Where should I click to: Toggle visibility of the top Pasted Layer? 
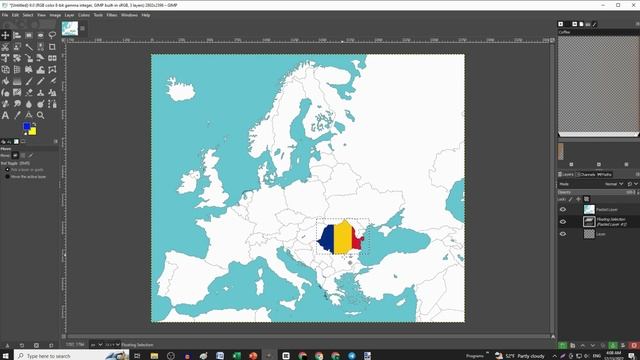point(563,209)
